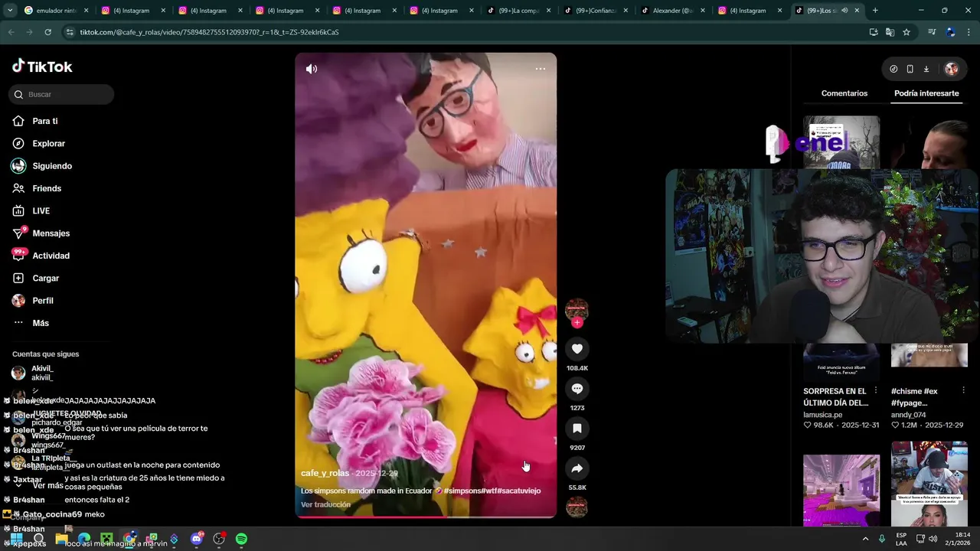Switch to La compa TikTok tab

(519, 11)
